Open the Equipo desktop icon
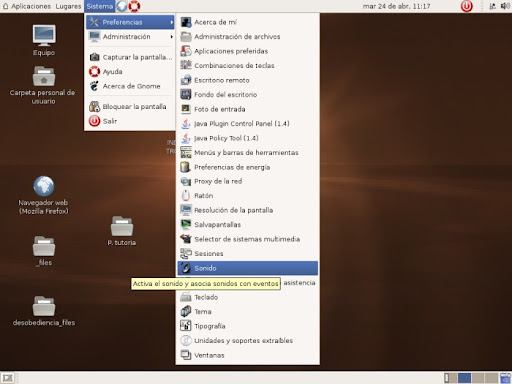 pos(44,36)
